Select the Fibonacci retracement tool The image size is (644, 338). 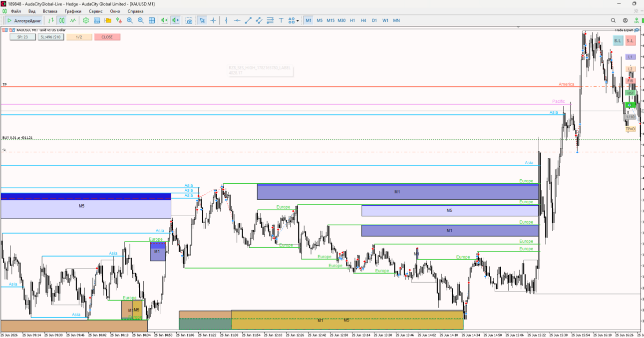coord(270,20)
